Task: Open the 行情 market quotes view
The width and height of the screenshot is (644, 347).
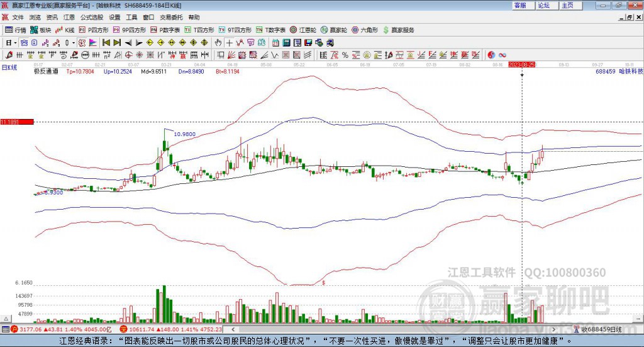Action: coord(16,30)
